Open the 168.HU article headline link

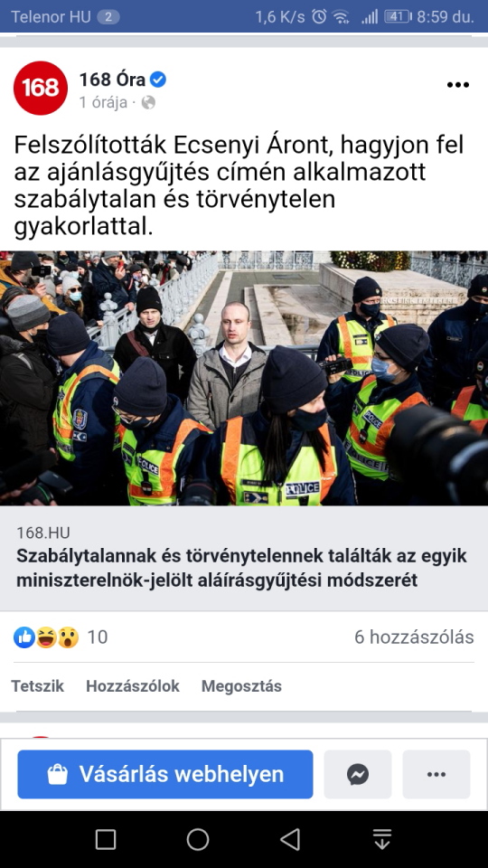coord(242,568)
